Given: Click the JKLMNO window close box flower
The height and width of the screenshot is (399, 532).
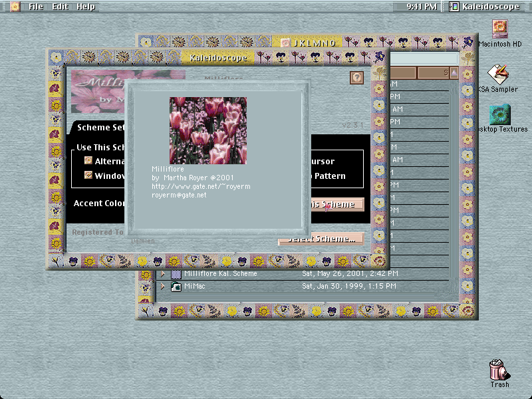Looking at the screenshot, I should coord(146,42).
